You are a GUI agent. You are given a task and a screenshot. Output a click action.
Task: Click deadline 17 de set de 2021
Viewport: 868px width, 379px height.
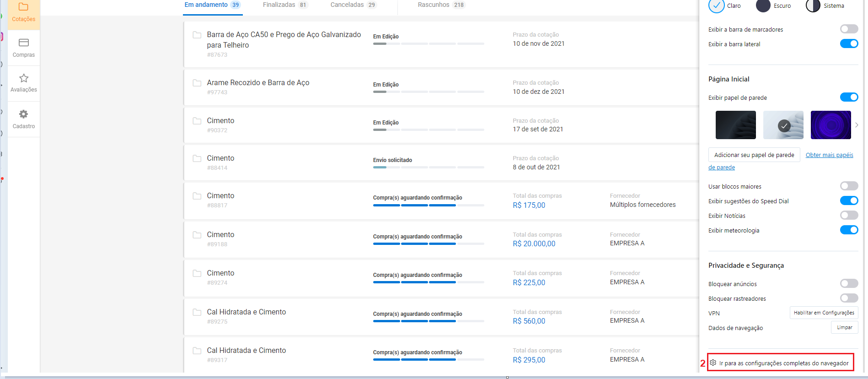538,129
